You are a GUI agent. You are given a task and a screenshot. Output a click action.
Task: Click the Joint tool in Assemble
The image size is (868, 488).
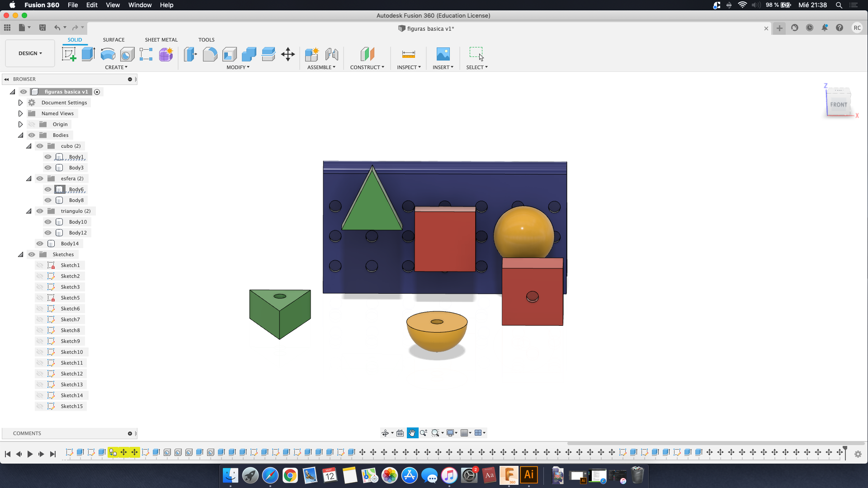(x=331, y=54)
